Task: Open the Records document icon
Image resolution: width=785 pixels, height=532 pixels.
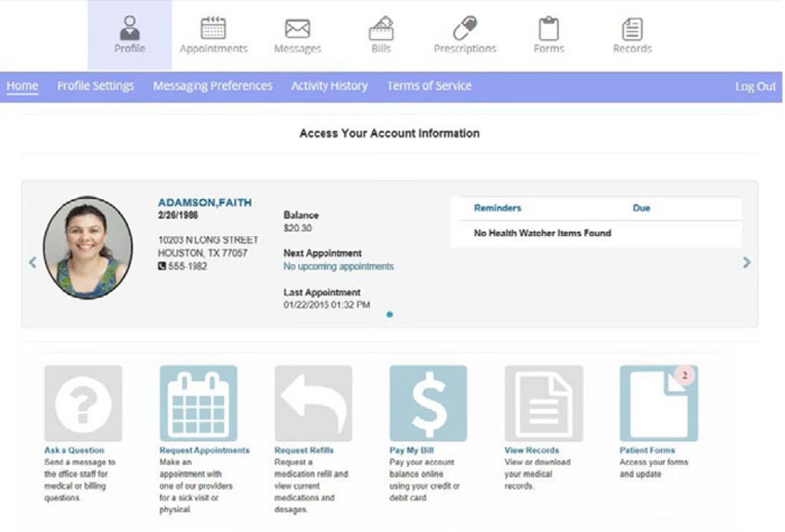Action: click(632, 29)
